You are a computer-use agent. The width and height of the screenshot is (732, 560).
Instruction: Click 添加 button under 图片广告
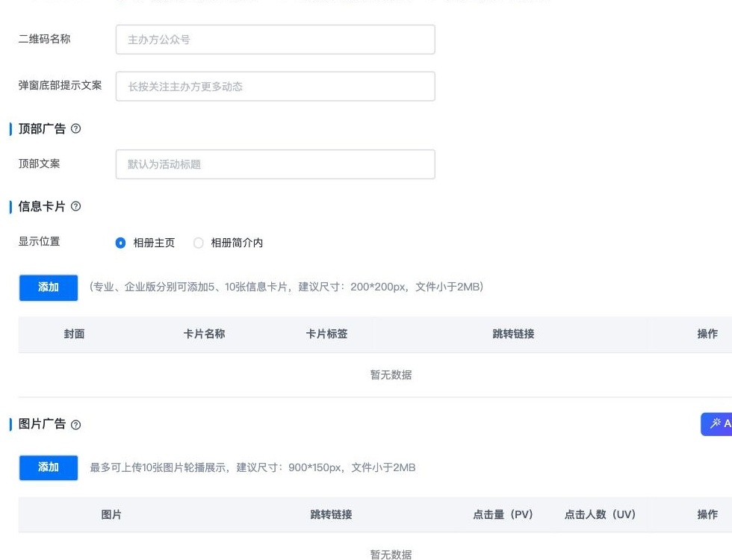pos(49,467)
